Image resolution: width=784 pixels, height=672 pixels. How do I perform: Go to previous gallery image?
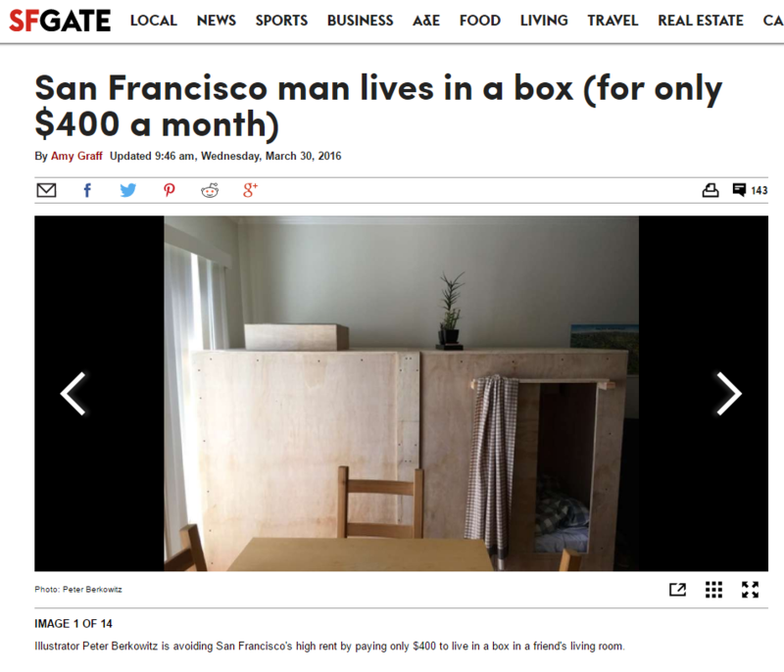pyautogui.click(x=73, y=394)
